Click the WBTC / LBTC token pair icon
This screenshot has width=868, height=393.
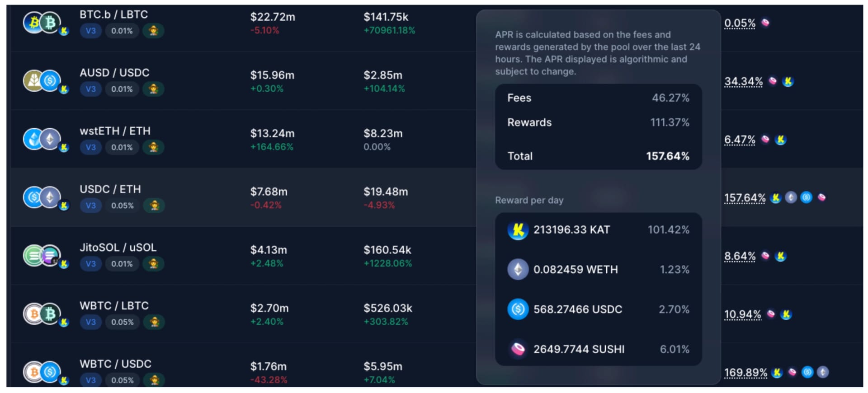(x=42, y=314)
